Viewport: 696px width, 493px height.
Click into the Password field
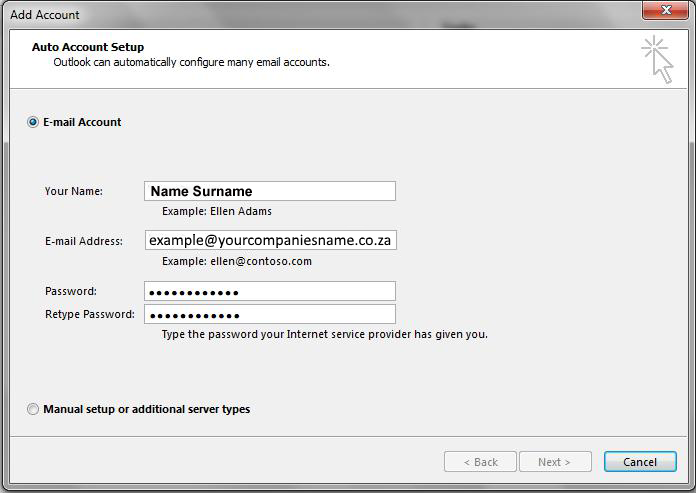[x=270, y=292]
